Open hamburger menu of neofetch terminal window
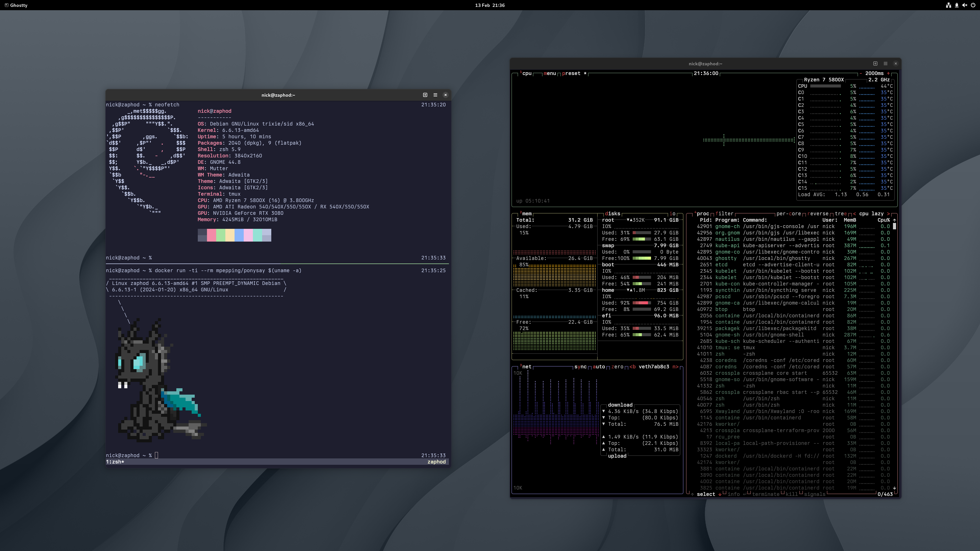The image size is (980, 551). [x=435, y=95]
